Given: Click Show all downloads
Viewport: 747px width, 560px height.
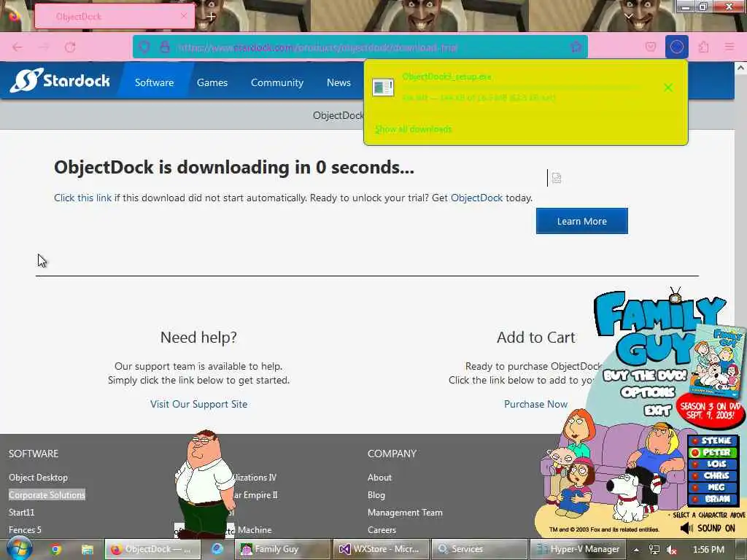Looking at the screenshot, I should [x=413, y=129].
